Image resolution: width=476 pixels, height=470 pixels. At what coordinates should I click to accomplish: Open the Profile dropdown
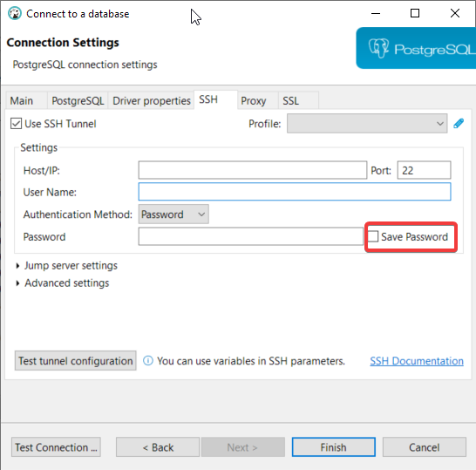click(367, 124)
